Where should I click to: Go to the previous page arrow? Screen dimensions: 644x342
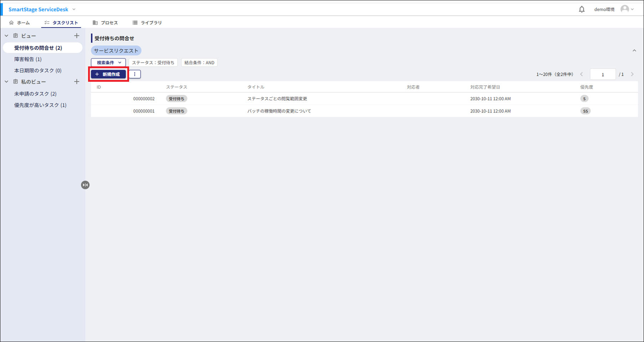coord(582,74)
